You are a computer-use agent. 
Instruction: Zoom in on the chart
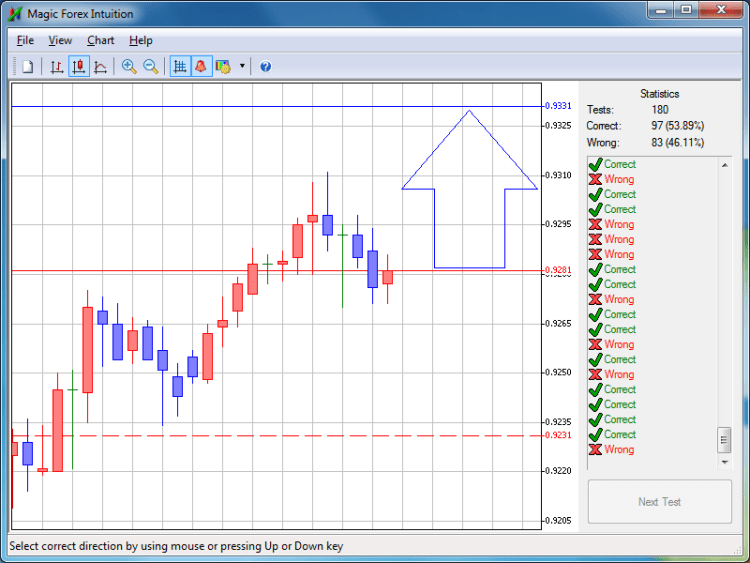129,66
